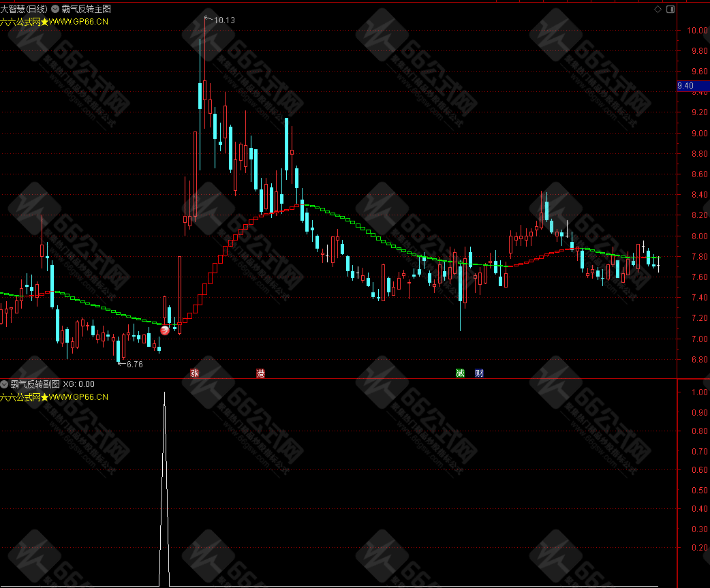Open the WWW.GP66.CN link in main chart

(x=78, y=22)
